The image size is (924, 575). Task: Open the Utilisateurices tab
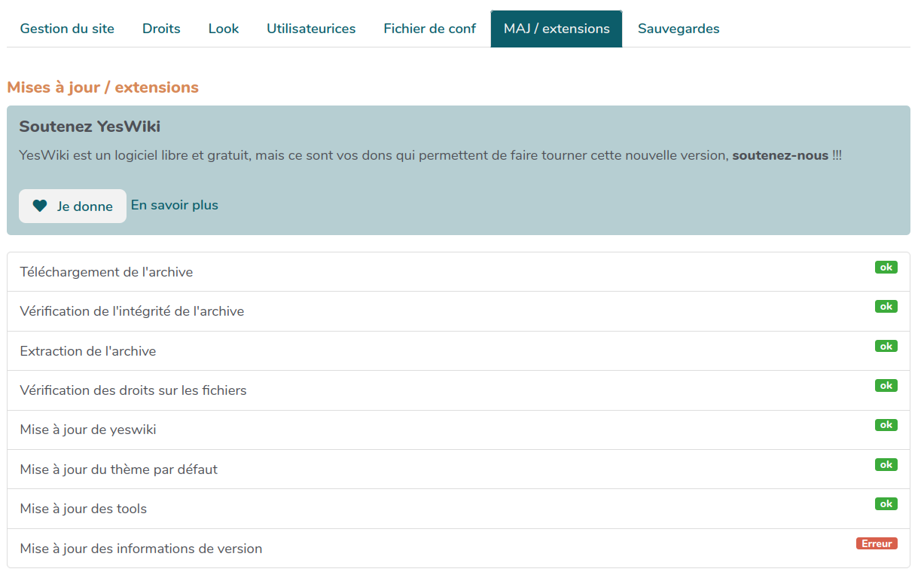(311, 29)
